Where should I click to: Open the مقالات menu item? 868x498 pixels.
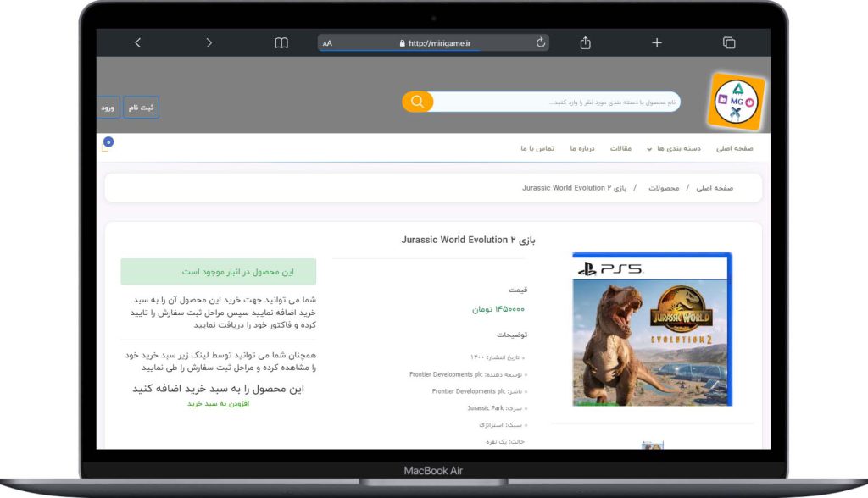coord(621,148)
